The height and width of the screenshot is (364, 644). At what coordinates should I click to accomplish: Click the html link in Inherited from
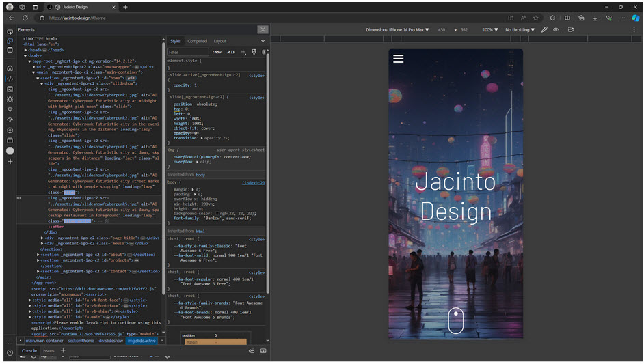click(x=200, y=231)
